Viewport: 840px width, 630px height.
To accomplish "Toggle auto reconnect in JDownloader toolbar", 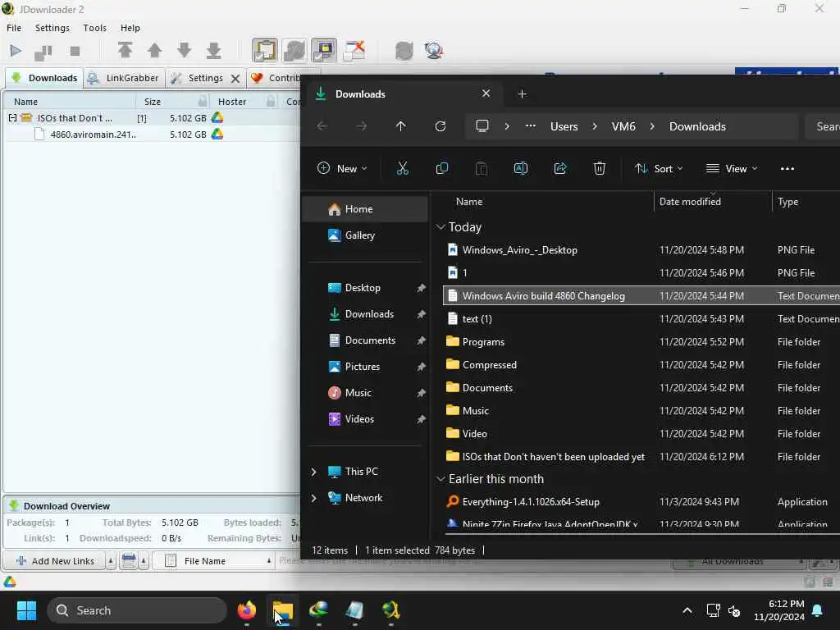I will point(294,50).
